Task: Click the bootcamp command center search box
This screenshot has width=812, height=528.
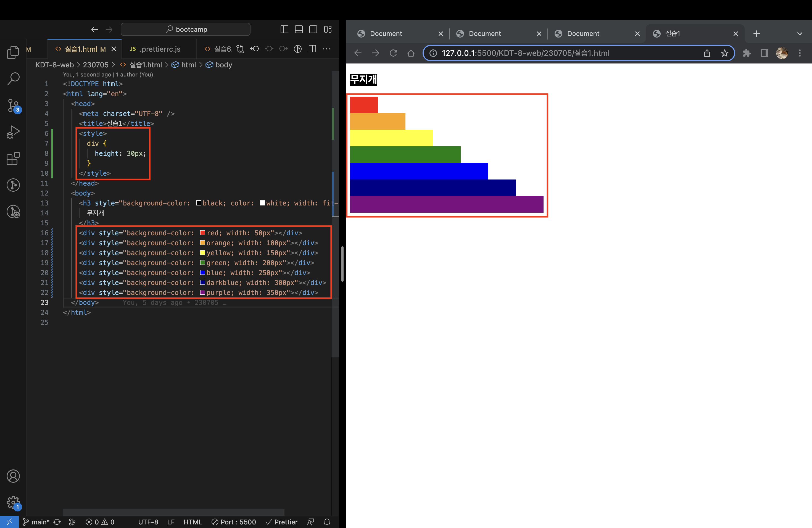Action: coord(185,29)
